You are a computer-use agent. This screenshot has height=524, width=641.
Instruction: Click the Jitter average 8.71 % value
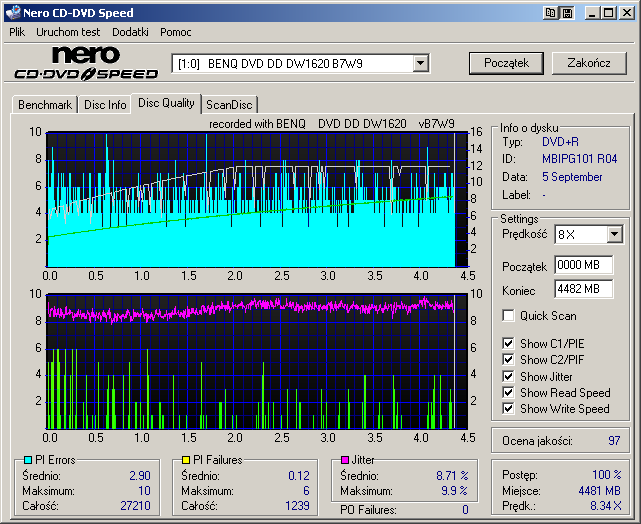coord(452,476)
